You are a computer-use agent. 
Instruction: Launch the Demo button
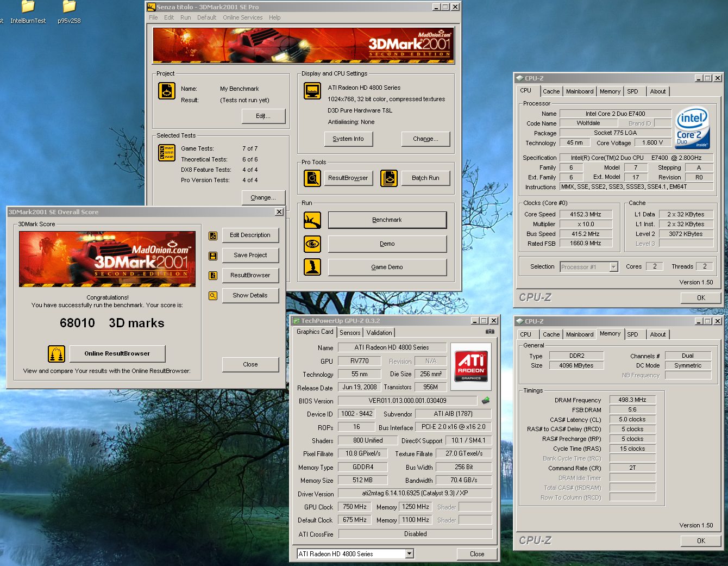[387, 244]
